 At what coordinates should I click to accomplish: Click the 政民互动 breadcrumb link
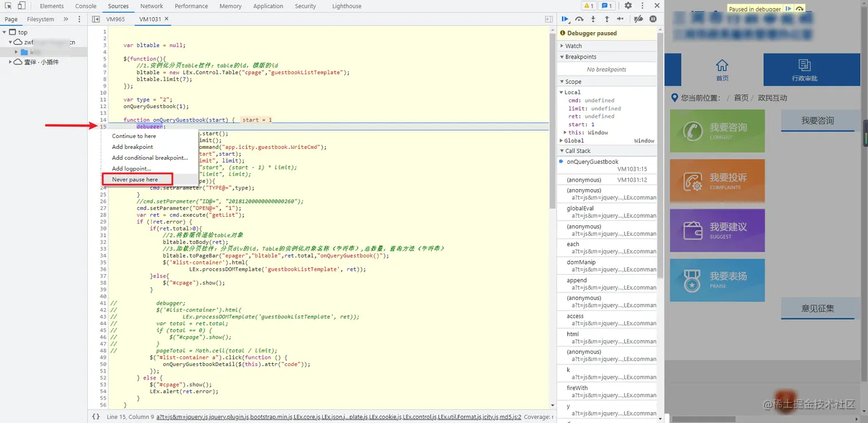point(772,98)
